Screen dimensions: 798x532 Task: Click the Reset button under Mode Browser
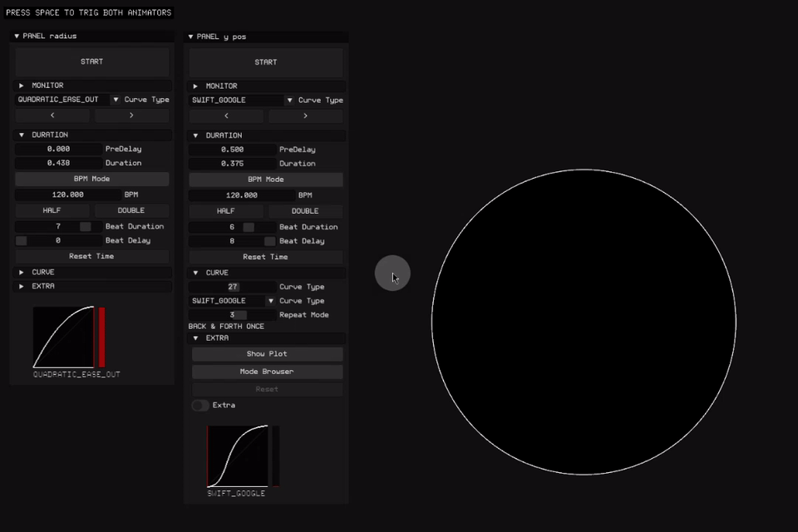point(267,389)
